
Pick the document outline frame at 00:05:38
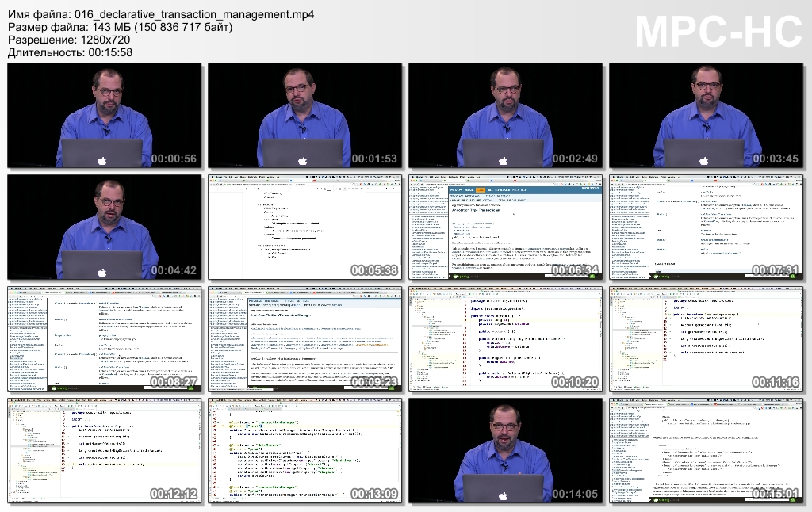(x=305, y=227)
